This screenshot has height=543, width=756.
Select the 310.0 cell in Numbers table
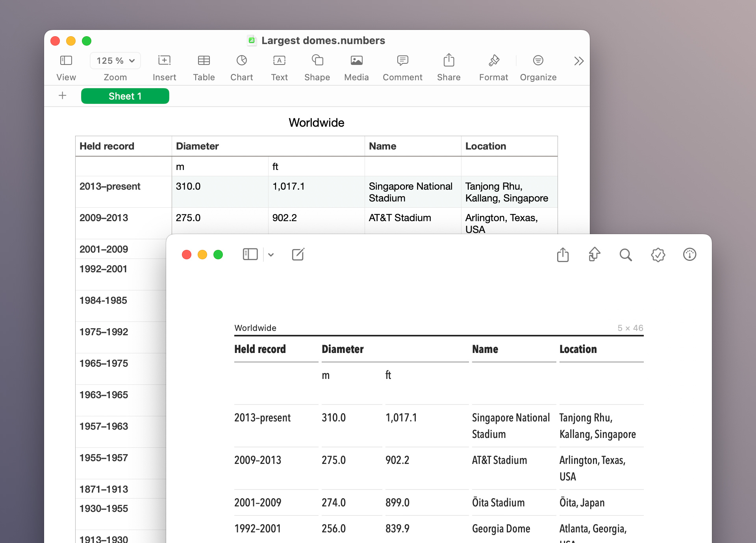click(x=220, y=192)
